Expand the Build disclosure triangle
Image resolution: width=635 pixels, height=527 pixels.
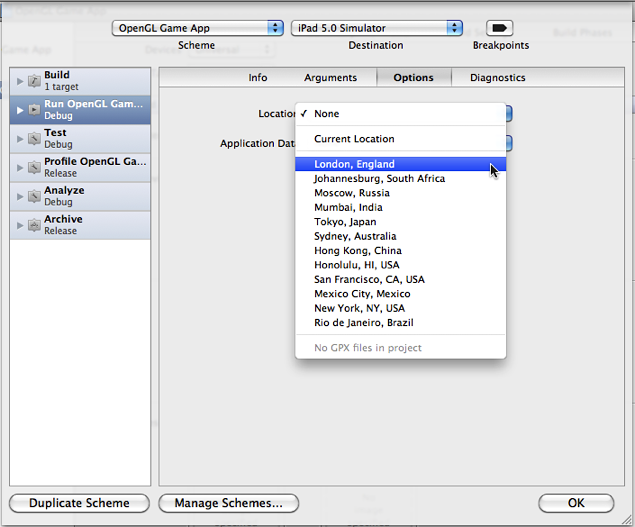coord(19,81)
